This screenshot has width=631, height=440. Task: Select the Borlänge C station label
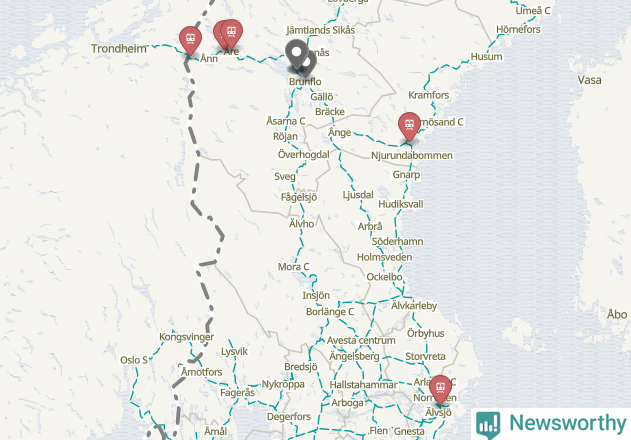point(330,312)
